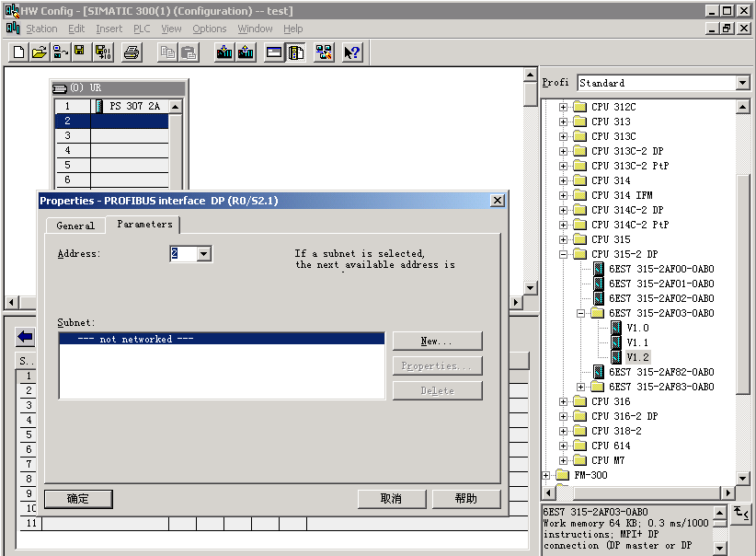The width and height of the screenshot is (756, 556).
Task: Toggle the hardware Catalog view icon
Action: 296,52
